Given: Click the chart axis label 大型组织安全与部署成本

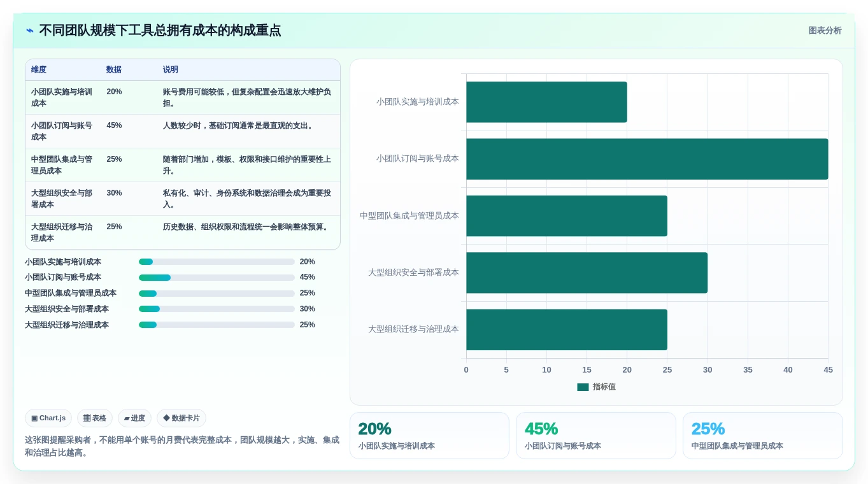Looking at the screenshot, I should (x=413, y=273).
